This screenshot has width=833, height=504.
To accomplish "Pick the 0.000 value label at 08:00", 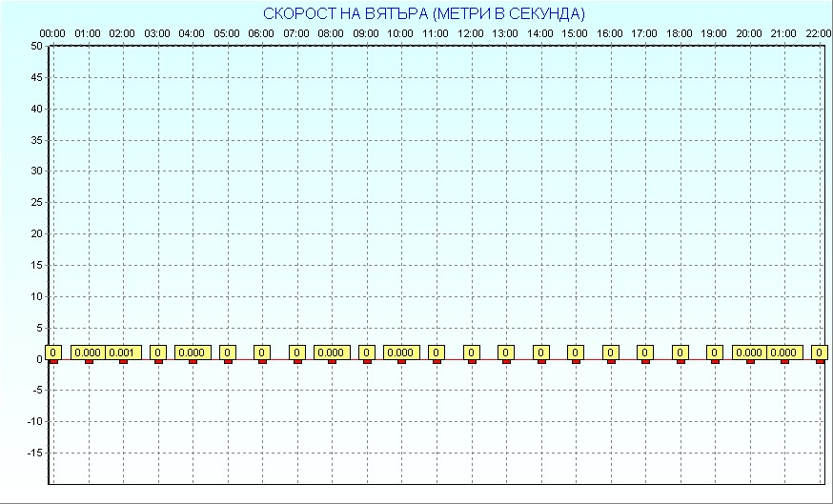I will pyautogui.click(x=332, y=353).
